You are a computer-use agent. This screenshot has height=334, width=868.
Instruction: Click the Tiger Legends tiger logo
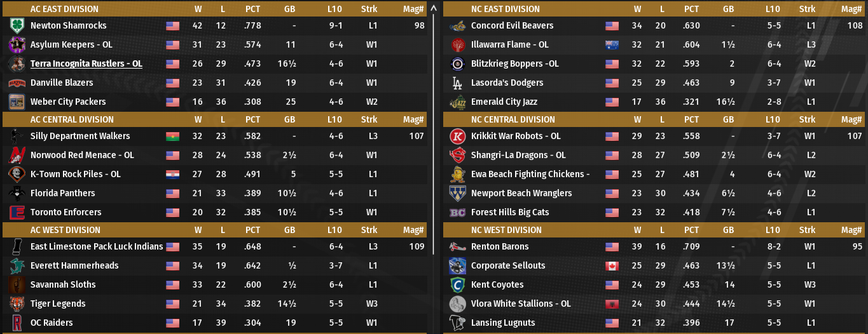click(x=17, y=304)
